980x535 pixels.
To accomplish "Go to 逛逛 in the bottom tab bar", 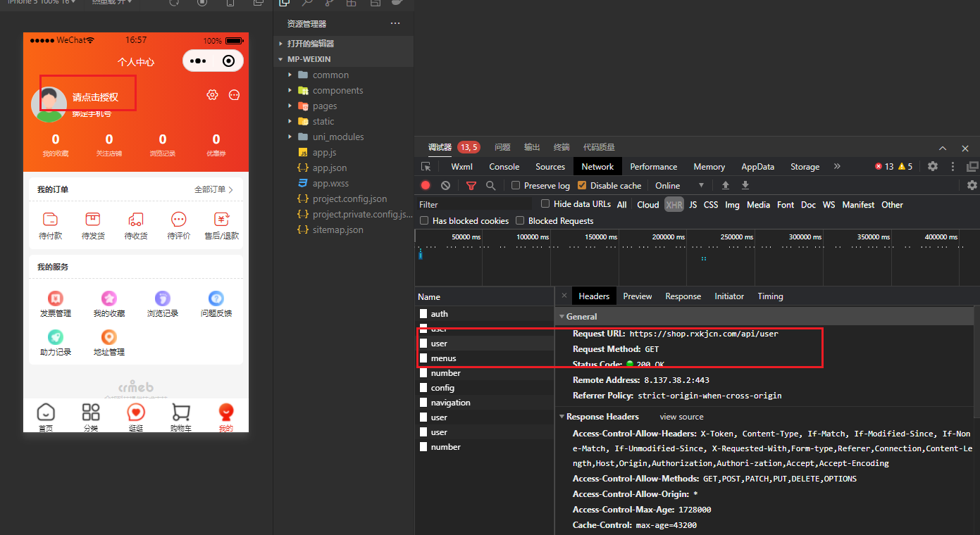I will point(136,417).
